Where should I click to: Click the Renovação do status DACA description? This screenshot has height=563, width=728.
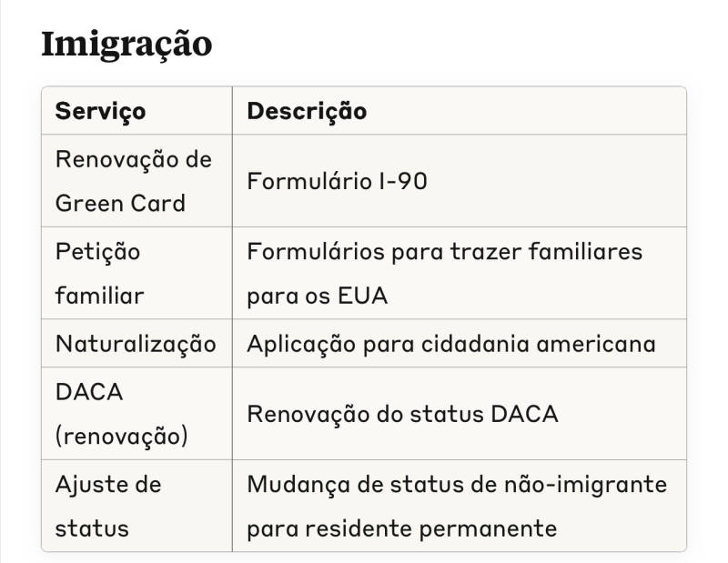(402, 414)
